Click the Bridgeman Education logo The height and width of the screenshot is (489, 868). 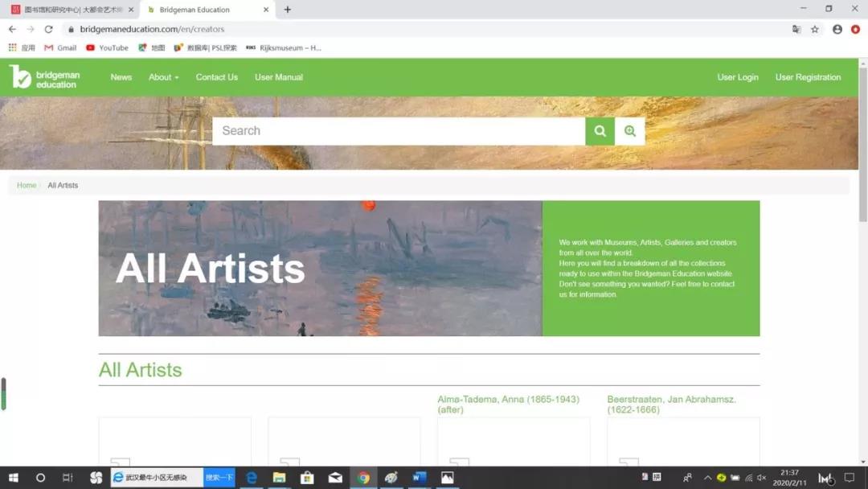(45, 77)
